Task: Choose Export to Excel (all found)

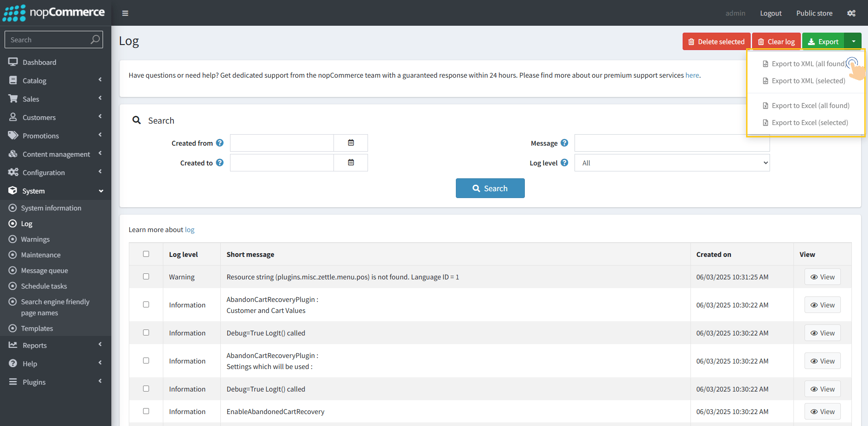Action: [810, 106]
